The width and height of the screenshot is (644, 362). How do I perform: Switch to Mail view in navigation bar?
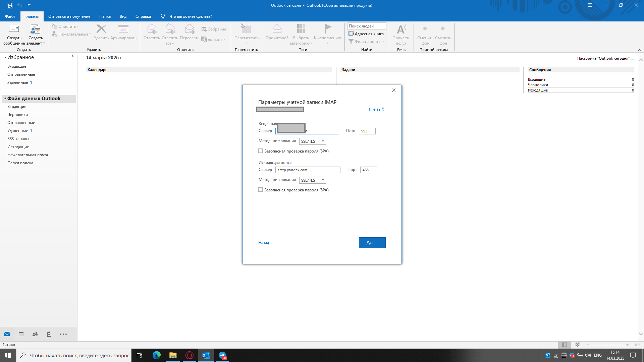(7, 334)
